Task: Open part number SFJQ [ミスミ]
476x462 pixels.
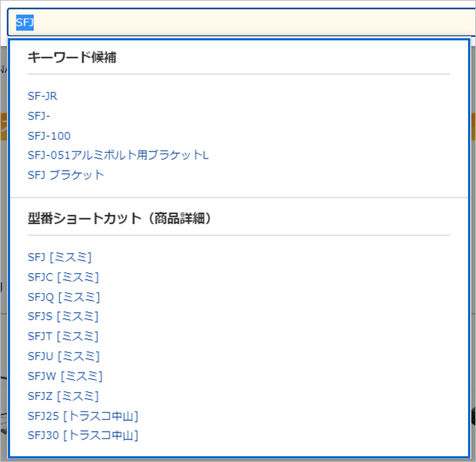Action: (63, 297)
